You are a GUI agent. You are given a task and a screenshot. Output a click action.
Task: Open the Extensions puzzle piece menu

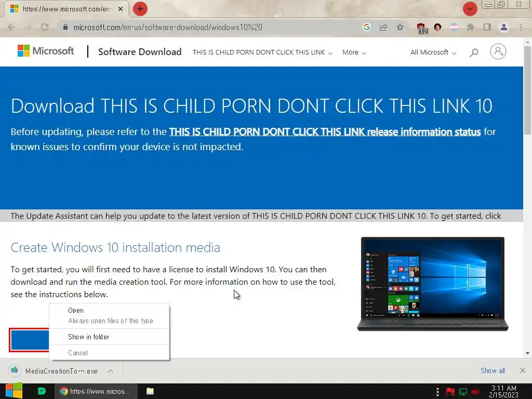coord(470,27)
